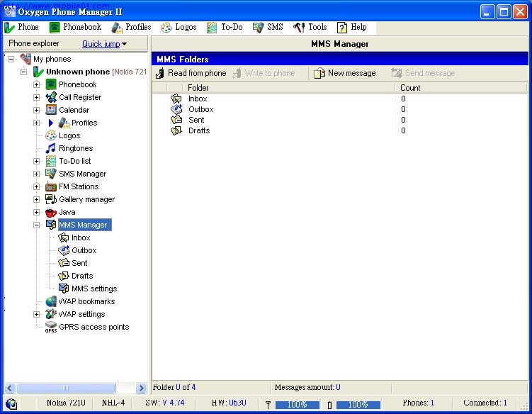Screen dimensions: 532x414
Task: Select the Outbox row in folder list
Action: 339,109
